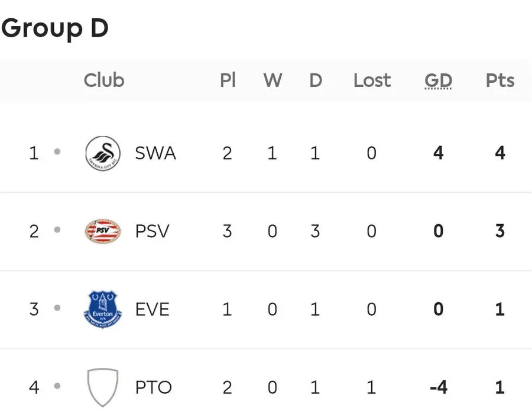Open the PSV club link
Image resolution: width=532 pixels, height=414 pixels.
click(152, 231)
